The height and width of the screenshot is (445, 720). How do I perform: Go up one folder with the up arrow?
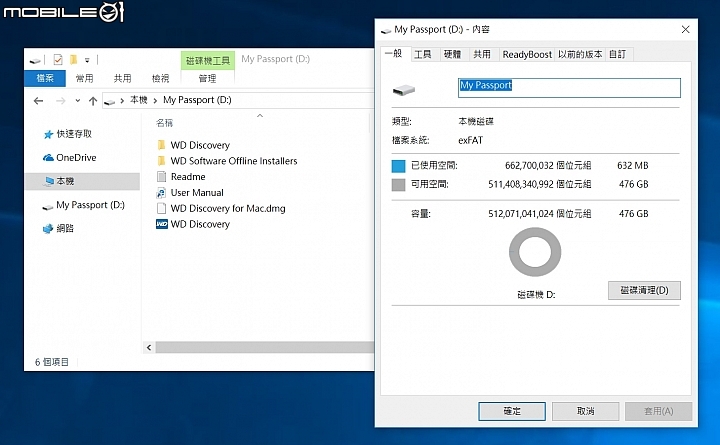[93, 101]
